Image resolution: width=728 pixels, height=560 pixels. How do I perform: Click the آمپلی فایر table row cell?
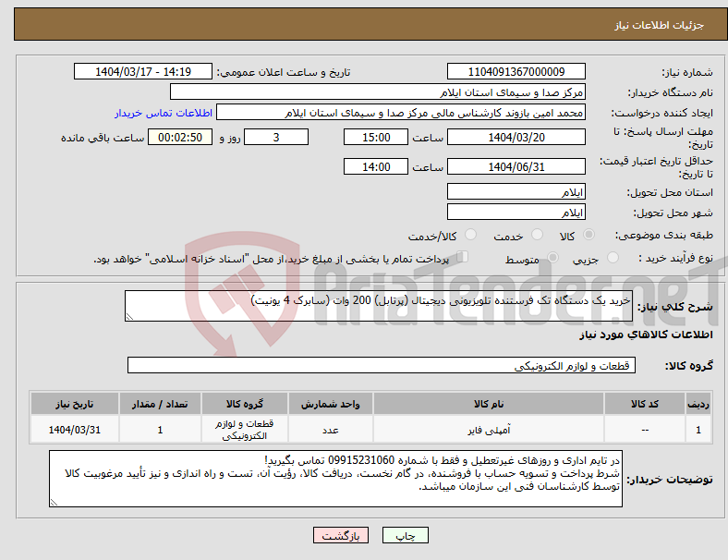tap(489, 431)
